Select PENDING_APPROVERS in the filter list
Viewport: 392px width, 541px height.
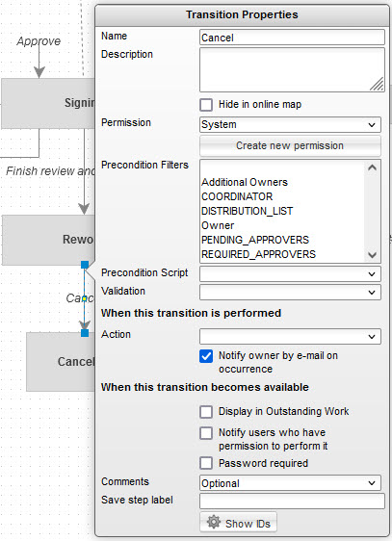tap(255, 240)
